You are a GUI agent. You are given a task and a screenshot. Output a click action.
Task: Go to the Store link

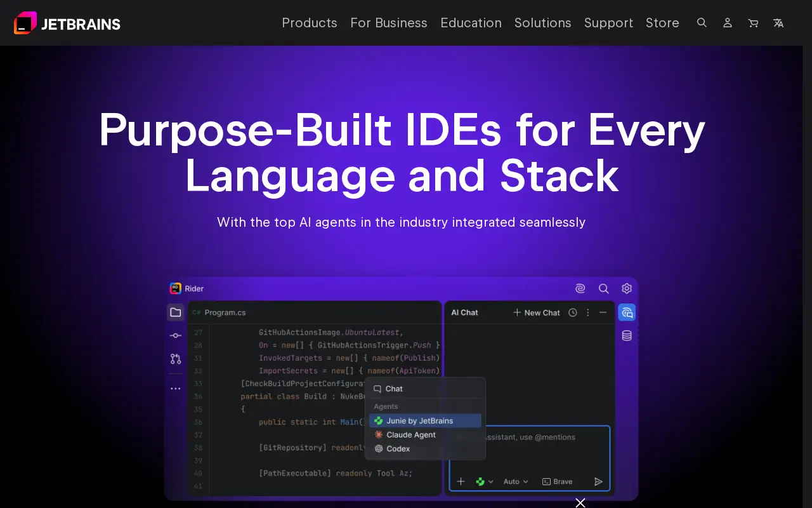(662, 23)
